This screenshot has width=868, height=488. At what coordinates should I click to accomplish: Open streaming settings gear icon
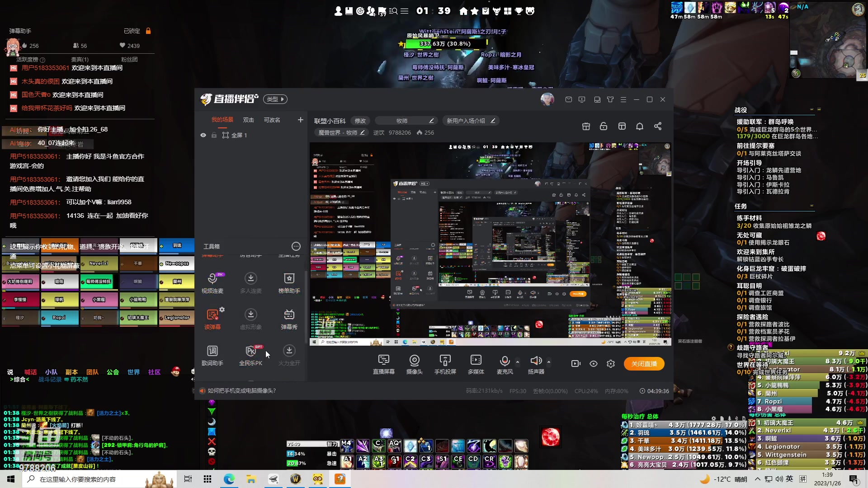[x=611, y=364]
